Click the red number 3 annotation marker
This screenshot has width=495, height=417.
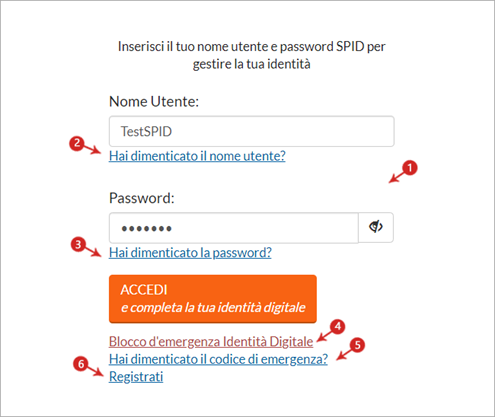point(78,245)
